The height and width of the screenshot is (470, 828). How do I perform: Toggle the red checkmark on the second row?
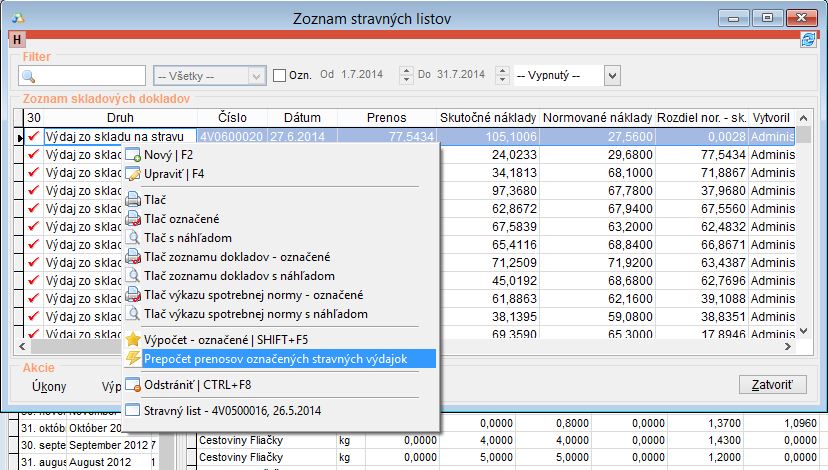click(34, 155)
